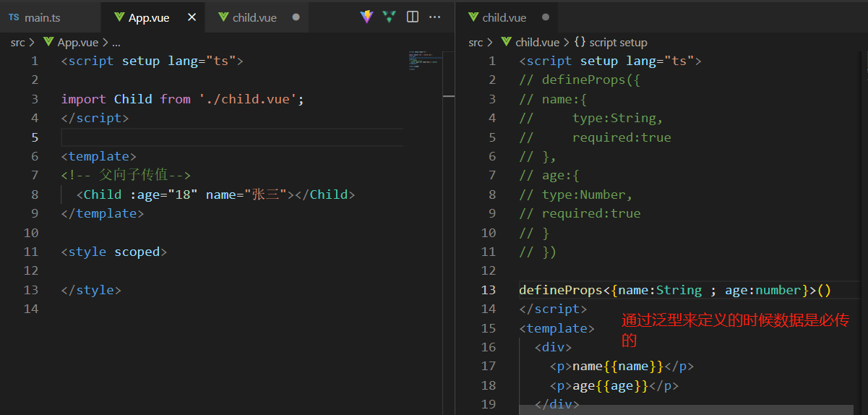
Task: Click the </script> tag on child.vue line 14
Action: 553,309
